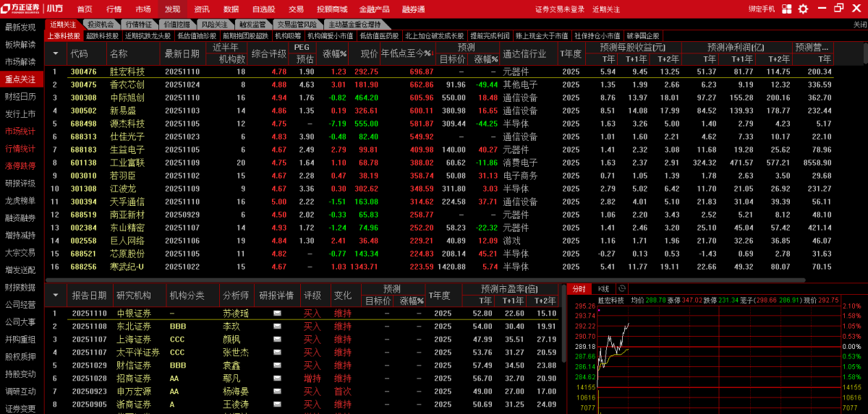Open the envelope report for 浙商证券

pos(276,405)
